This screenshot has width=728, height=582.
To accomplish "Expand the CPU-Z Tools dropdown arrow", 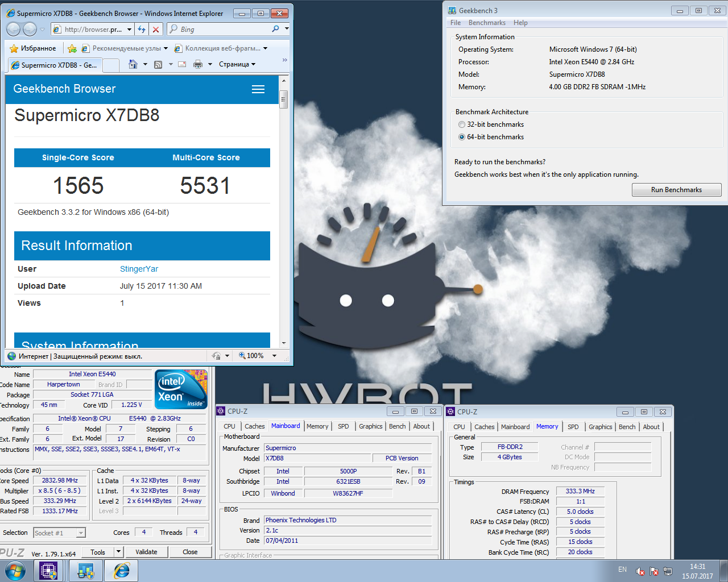I will pos(118,551).
